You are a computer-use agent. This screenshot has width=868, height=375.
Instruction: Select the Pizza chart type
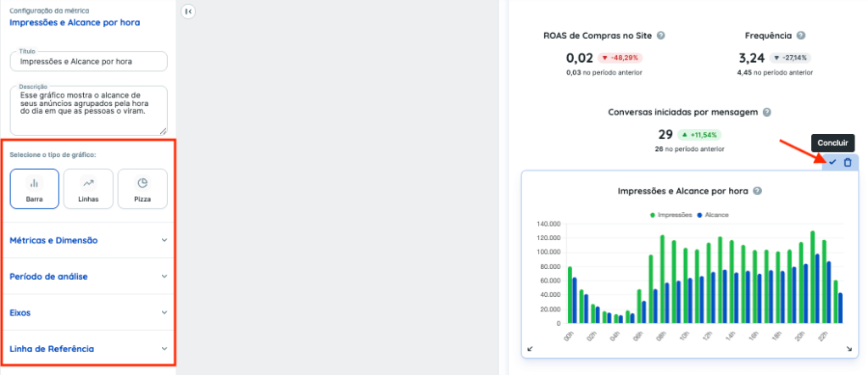coord(142,189)
